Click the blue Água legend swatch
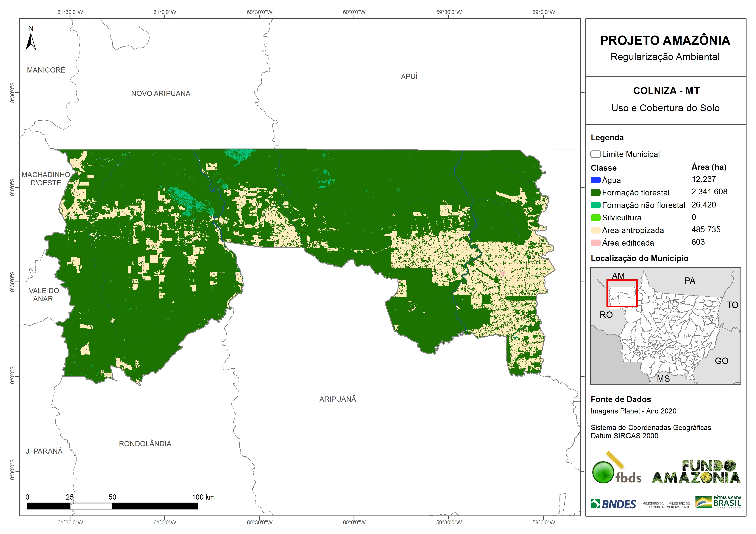The width and height of the screenshot is (756, 534). [595, 180]
